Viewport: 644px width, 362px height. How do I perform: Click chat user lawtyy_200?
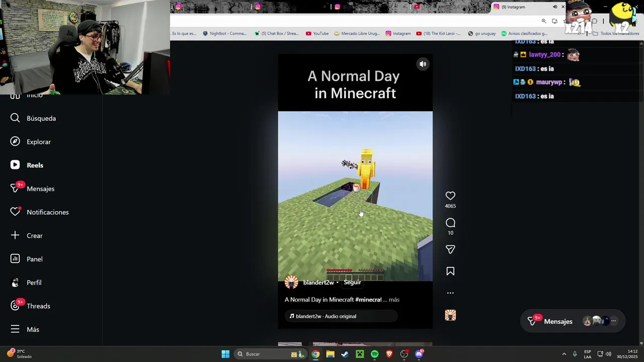[x=544, y=55]
